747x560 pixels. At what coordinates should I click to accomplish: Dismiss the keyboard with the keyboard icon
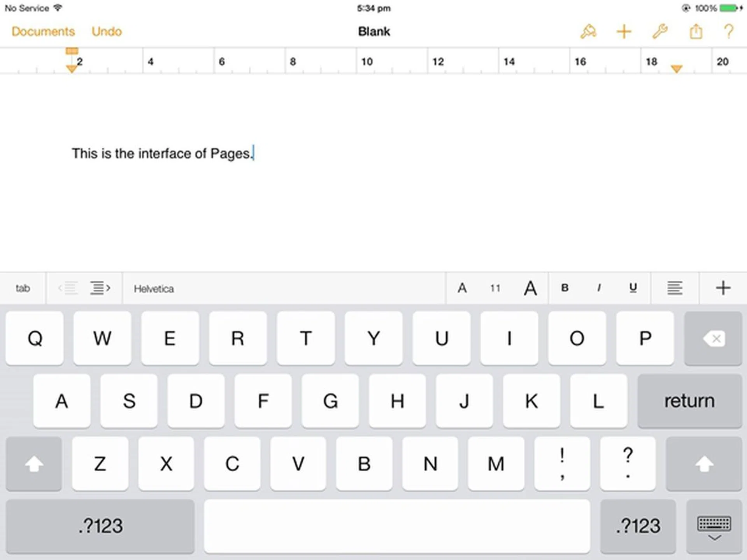[x=714, y=527]
